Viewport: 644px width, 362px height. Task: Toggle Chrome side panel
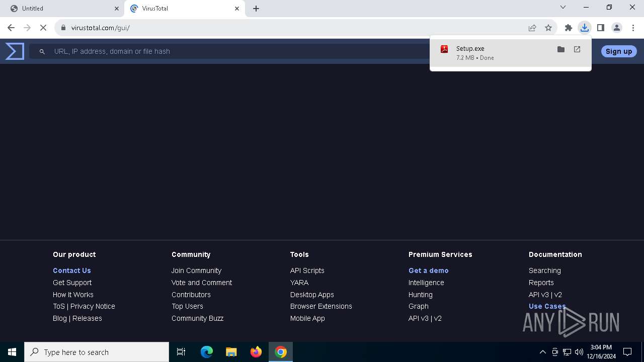pyautogui.click(x=601, y=28)
